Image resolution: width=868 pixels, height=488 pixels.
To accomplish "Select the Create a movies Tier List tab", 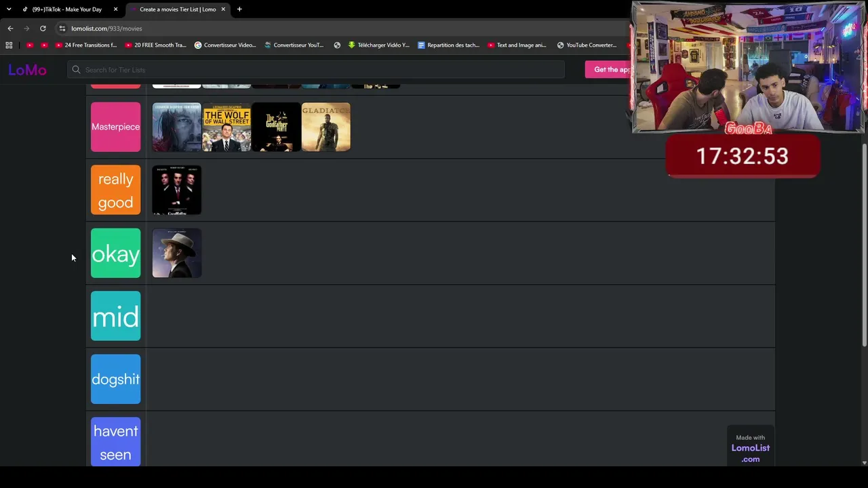I will tap(178, 9).
